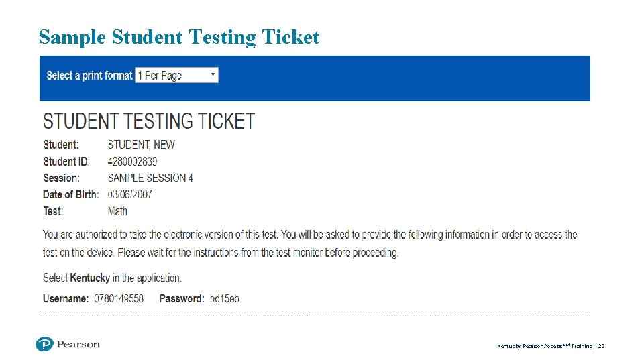This screenshot has height=362, width=644.
Task: Click the Student ID value 4280002839
Action: [x=133, y=162]
